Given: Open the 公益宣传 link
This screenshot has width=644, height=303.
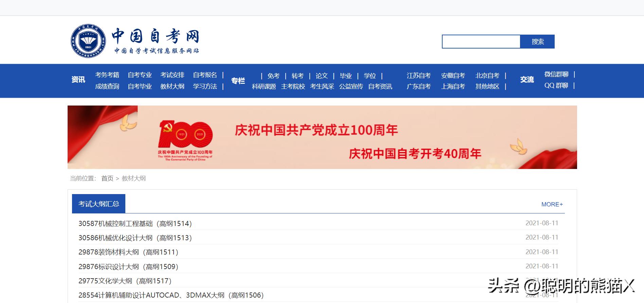Looking at the screenshot, I should [x=351, y=87].
